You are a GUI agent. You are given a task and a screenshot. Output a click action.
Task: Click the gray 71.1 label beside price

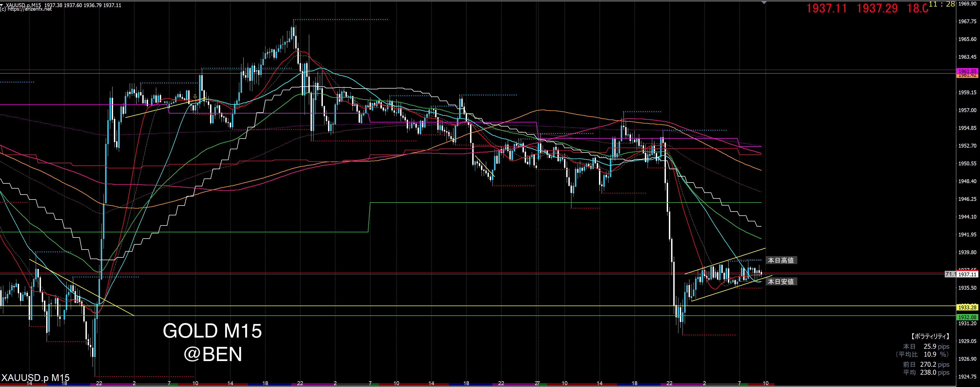(950, 274)
